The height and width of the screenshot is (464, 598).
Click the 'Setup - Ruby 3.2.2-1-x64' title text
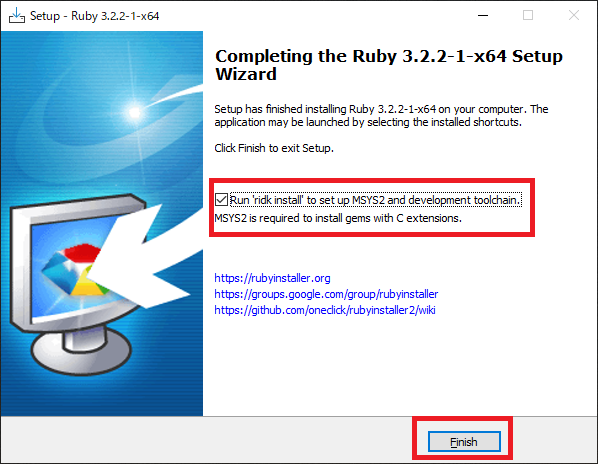point(95,16)
